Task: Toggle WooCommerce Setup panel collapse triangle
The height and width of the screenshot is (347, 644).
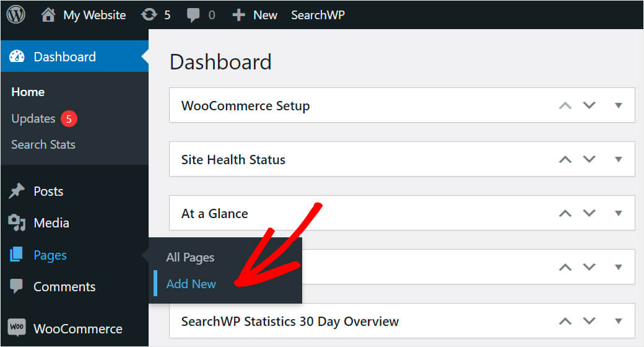Action: pos(618,106)
